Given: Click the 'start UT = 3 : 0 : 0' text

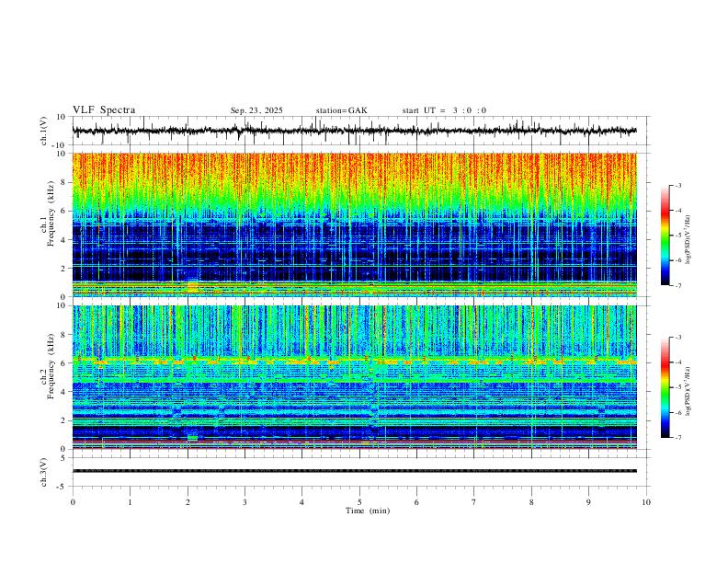Looking at the screenshot, I should (444, 110).
